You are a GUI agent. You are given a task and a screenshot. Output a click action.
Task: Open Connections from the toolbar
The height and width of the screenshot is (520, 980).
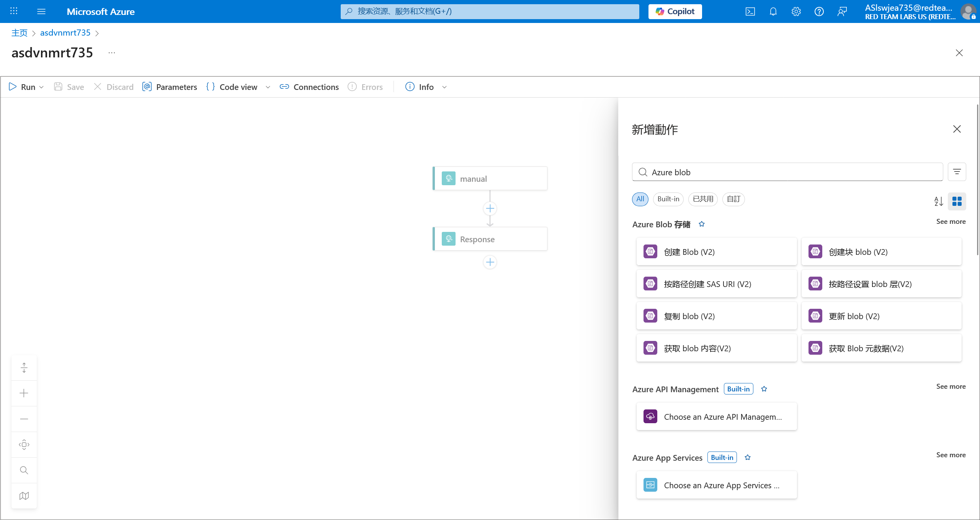coord(309,87)
